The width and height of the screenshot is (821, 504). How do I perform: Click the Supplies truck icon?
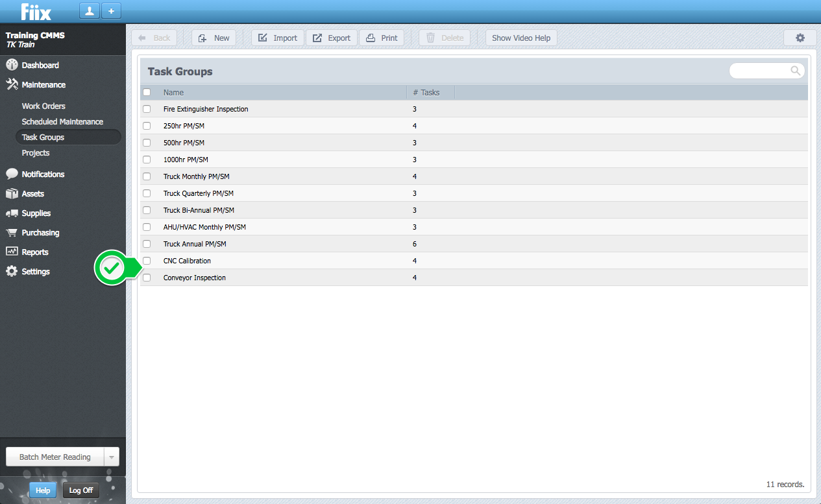12,213
